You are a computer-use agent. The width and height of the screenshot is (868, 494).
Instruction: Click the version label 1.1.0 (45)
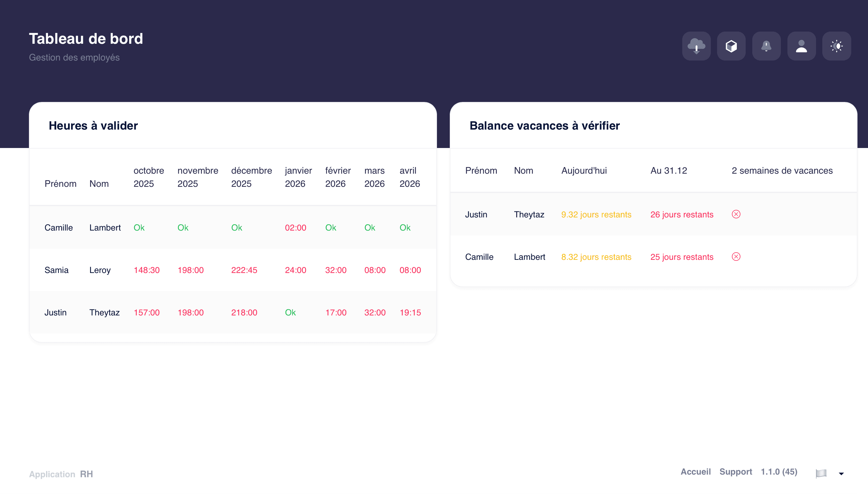click(779, 472)
